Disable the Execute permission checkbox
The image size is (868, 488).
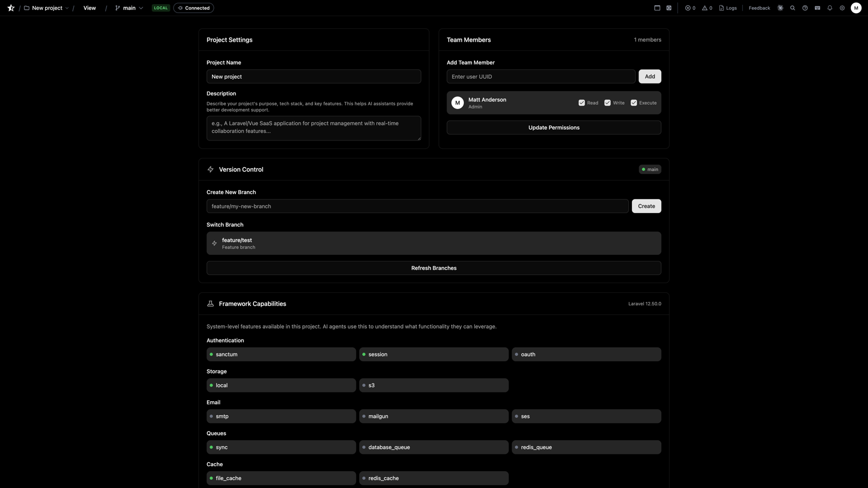pyautogui.click(x=634, y=102)
